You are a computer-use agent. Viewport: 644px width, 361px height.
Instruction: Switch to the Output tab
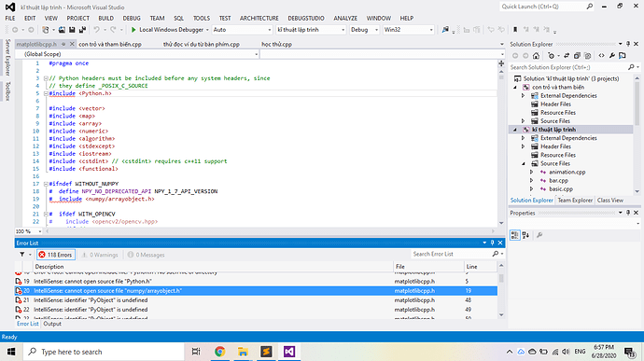tap(52, 324)
